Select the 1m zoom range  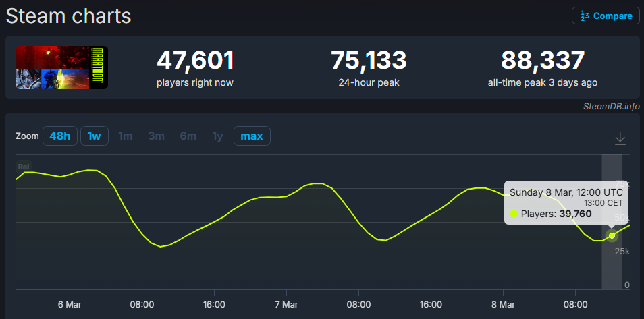pyautogui.click(x=126, y=136)
